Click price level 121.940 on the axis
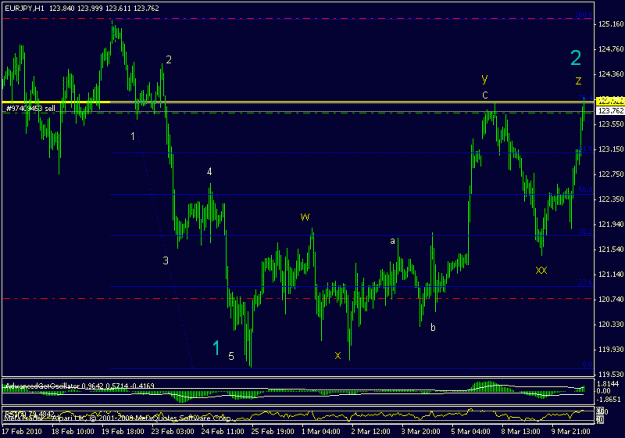Image resolution: width=625 pixels, height=438 pixels. [611, 225]
